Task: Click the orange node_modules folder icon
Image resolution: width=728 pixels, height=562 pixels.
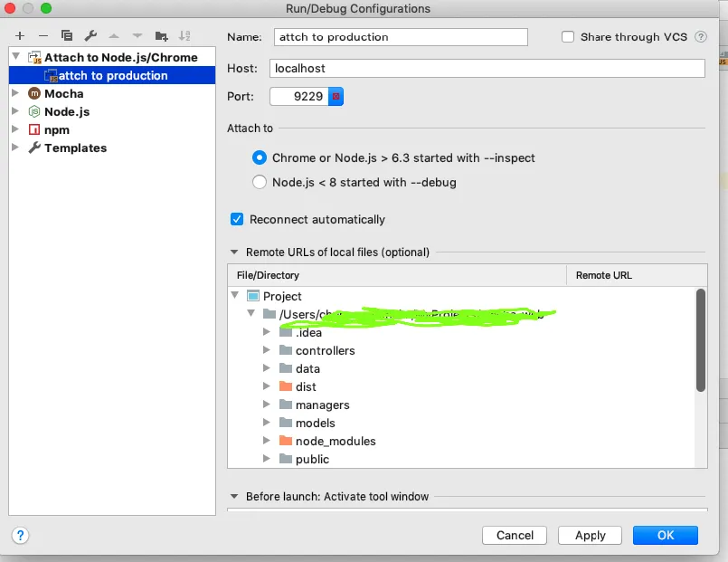Action: pyautogui.click(x=286, y=441)
